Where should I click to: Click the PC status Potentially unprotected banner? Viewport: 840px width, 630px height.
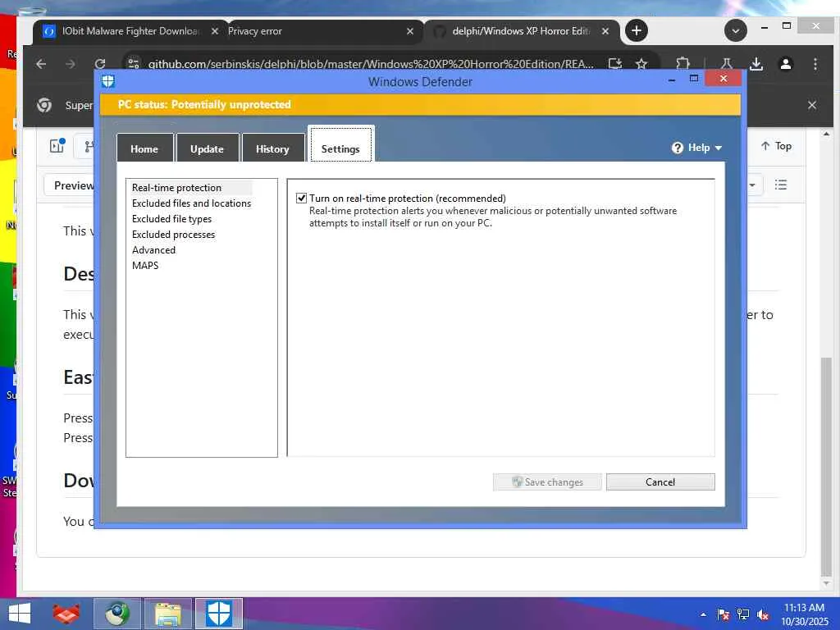(421, 104)
